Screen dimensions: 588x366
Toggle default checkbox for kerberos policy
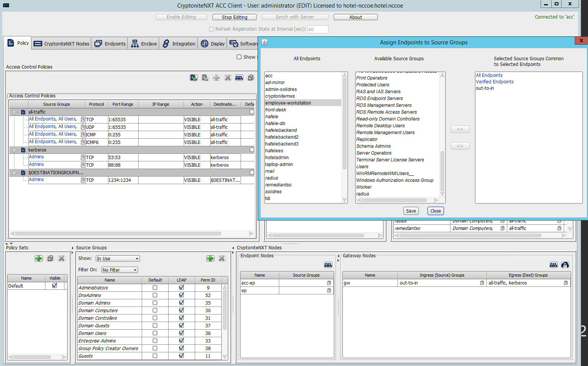(x=252, y=150)
